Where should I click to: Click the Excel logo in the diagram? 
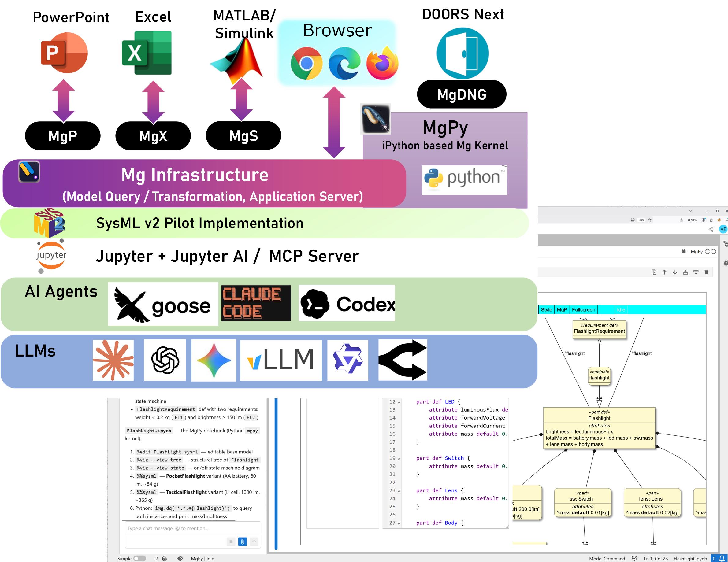point(147,53)
